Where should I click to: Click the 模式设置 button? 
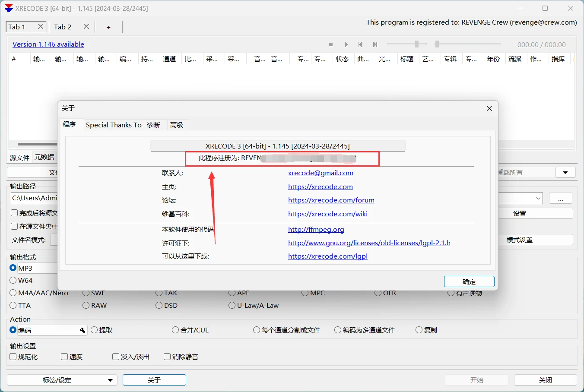536,240
